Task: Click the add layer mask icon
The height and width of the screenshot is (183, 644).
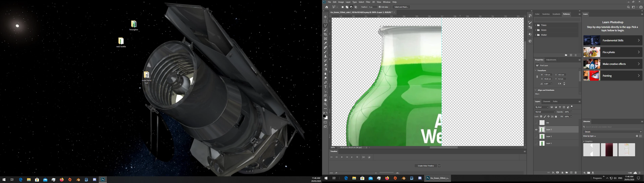Action: tap(558, 173)
